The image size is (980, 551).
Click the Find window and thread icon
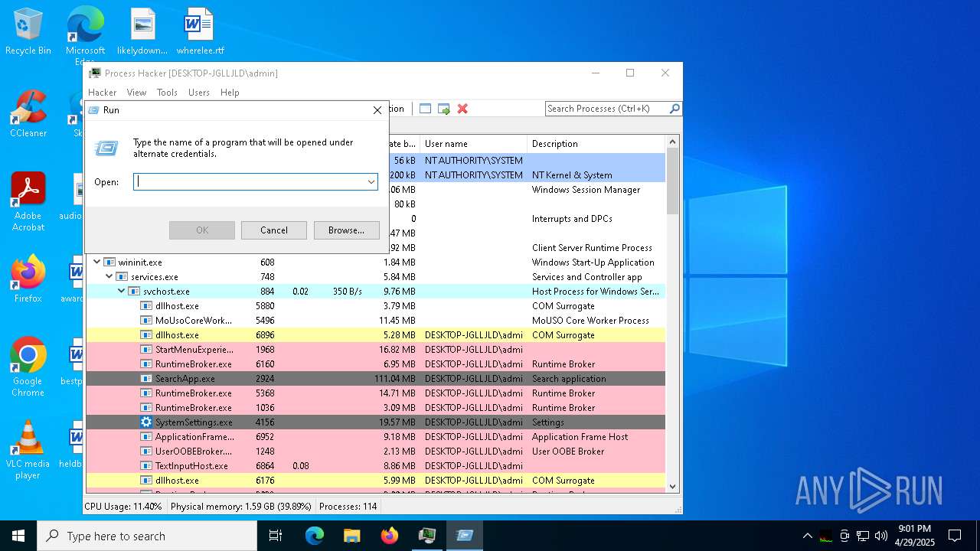tap(444, 109)
